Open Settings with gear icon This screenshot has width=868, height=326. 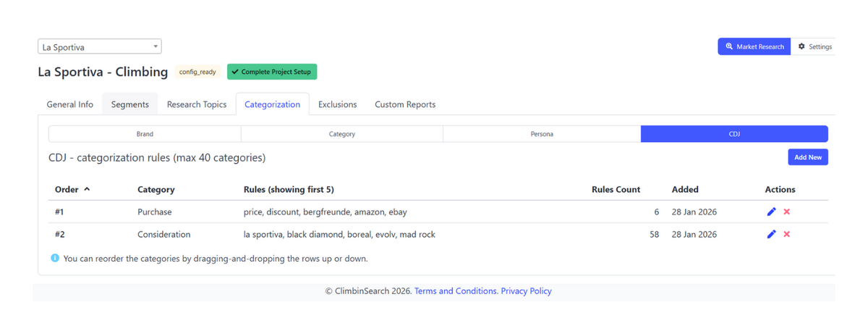pyautogui.click(x=814, y=46)
